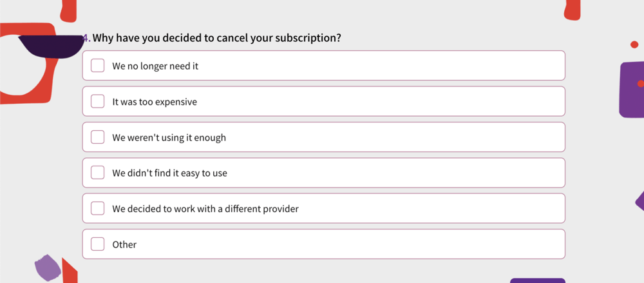Click the cancel subscription question heading
The image size is (644, 283).
click(x=216, y=38)
